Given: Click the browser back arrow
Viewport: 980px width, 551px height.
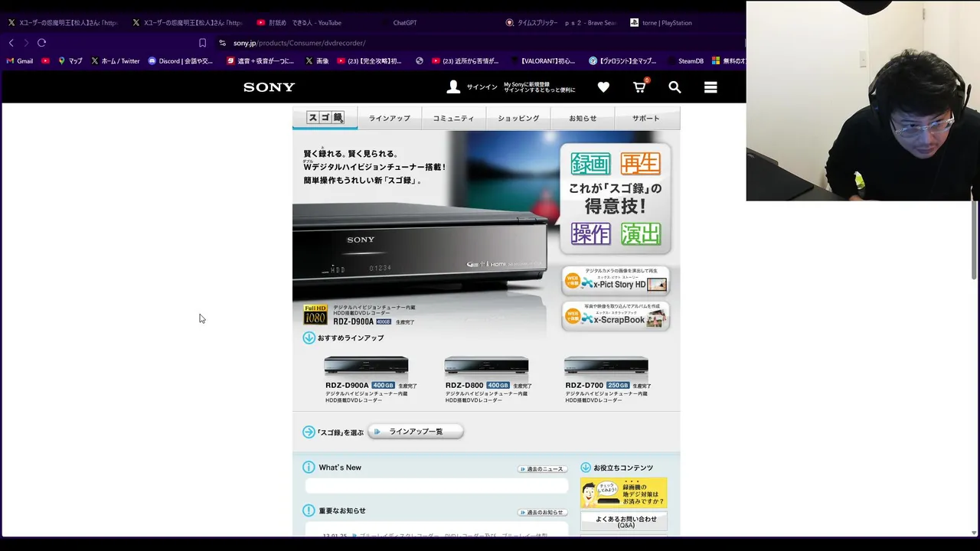Looking at the screenshot, I should click(x=11, y=43).
